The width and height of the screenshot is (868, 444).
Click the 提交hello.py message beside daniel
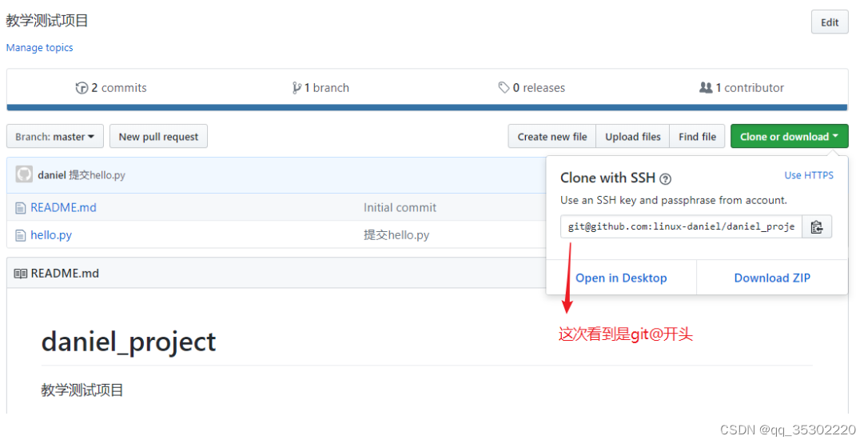(97, 175)
